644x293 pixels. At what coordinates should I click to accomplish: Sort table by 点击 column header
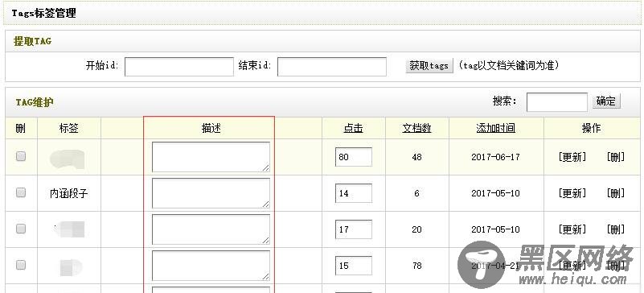pos(353,128)
